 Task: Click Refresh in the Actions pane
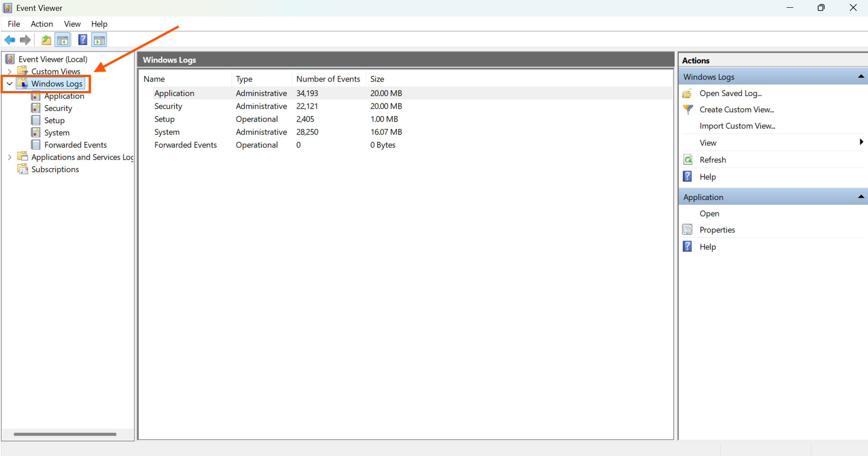pos(712,160)
